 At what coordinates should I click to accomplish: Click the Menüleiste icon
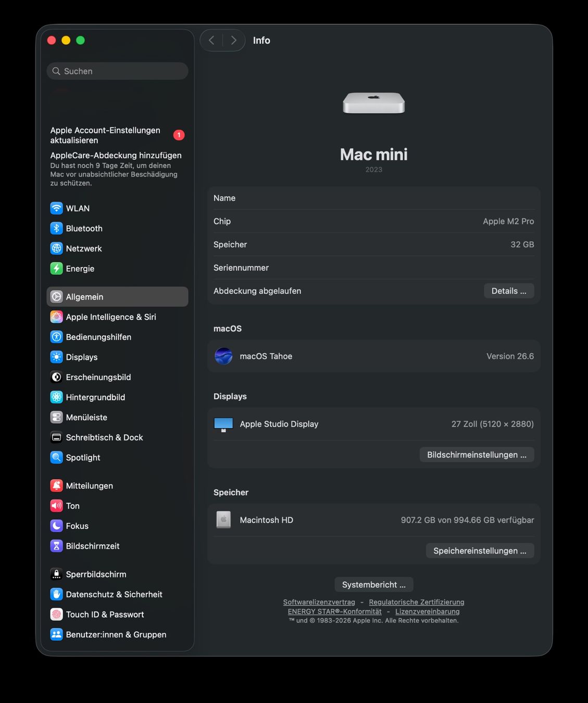click(x=56, y=417)
